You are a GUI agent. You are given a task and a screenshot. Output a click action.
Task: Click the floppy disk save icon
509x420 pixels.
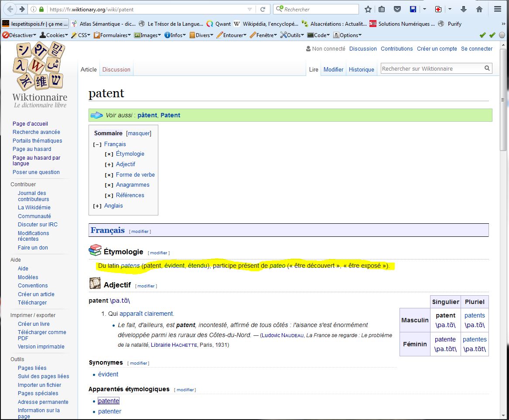coord(413,9)
